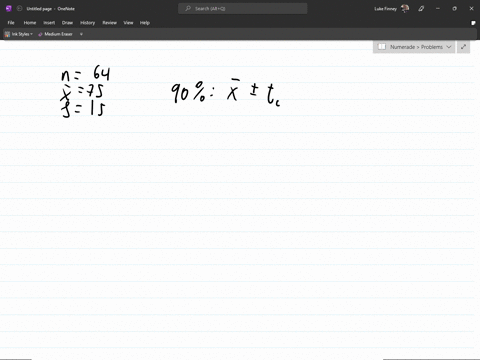The image size is (480, 360).
Task: Open the Help tab
Action: coord(145,23)
